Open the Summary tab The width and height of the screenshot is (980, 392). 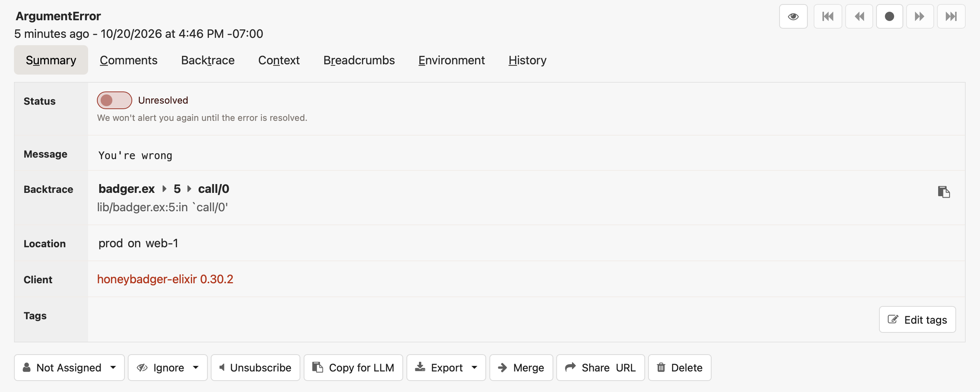point(51,60)
